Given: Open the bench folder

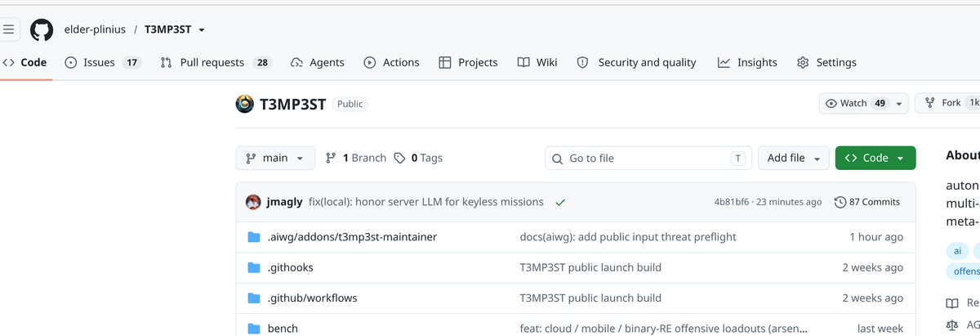Looking at the screenshot, I should [283, 329].
